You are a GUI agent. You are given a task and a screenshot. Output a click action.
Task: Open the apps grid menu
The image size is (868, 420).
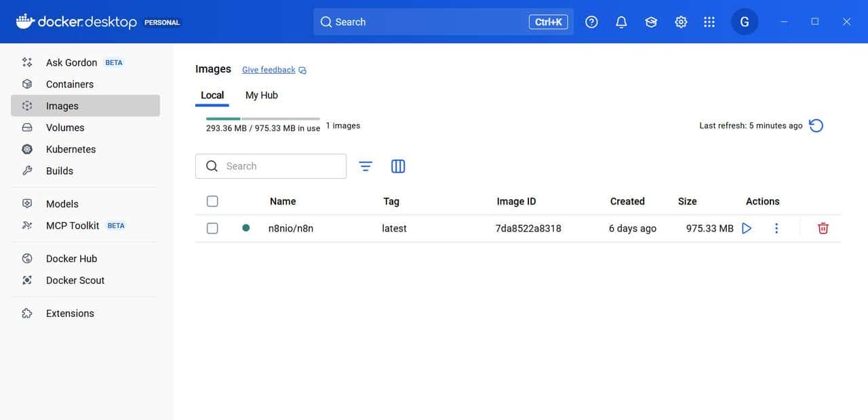click(709, 22)
